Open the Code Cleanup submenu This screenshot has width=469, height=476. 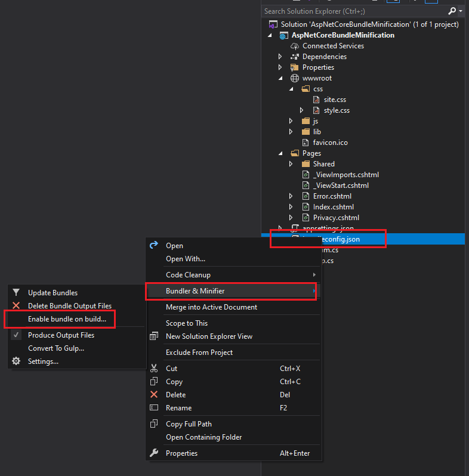pyautogui.click(x=233, y=275)
